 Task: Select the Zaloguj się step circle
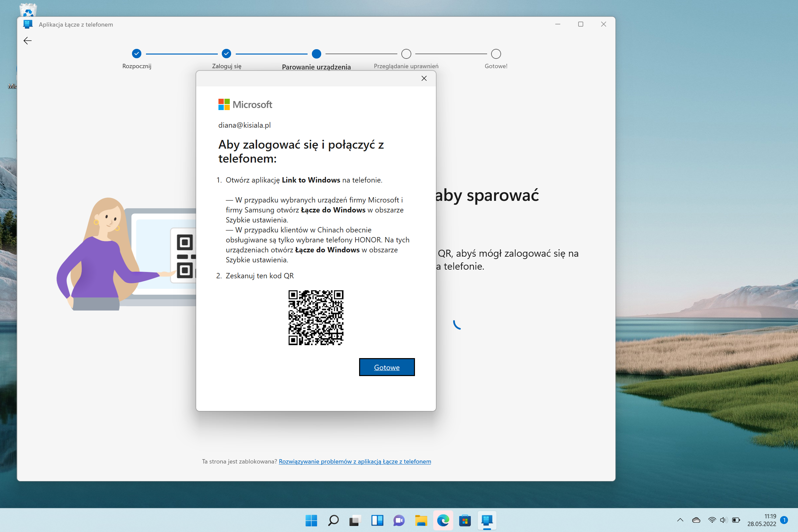(226, 54)
